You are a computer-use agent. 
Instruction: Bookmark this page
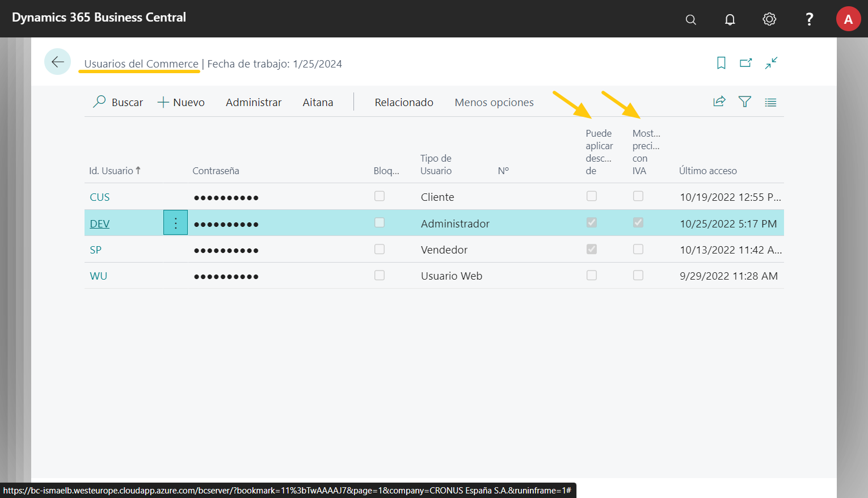721,63
